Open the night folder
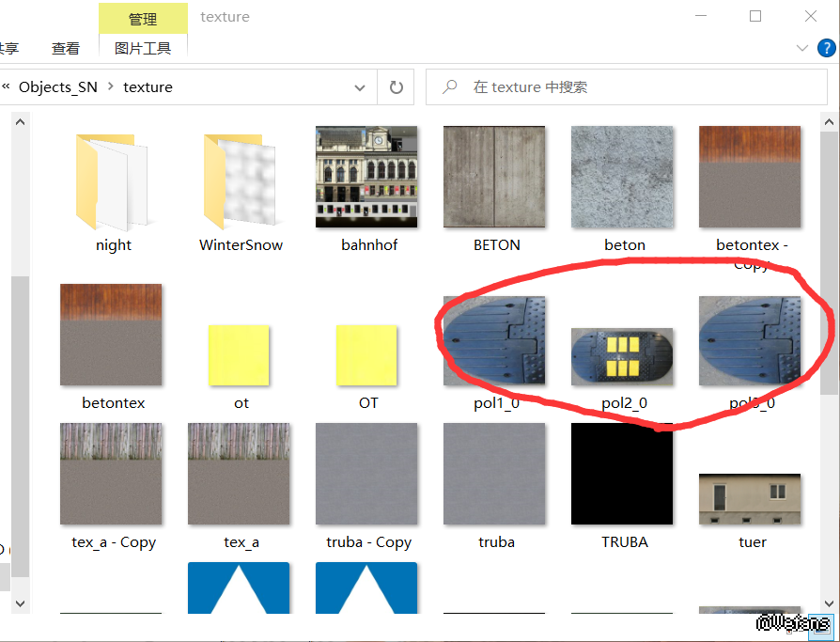This screenshot has height=642, width=840. pyautogui.click(x=112, y=184)
